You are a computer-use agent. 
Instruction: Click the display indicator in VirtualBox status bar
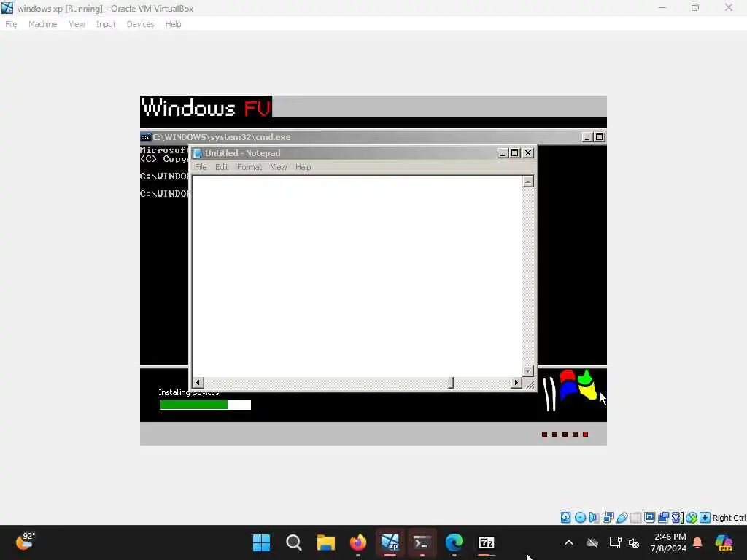click(649, 518)
